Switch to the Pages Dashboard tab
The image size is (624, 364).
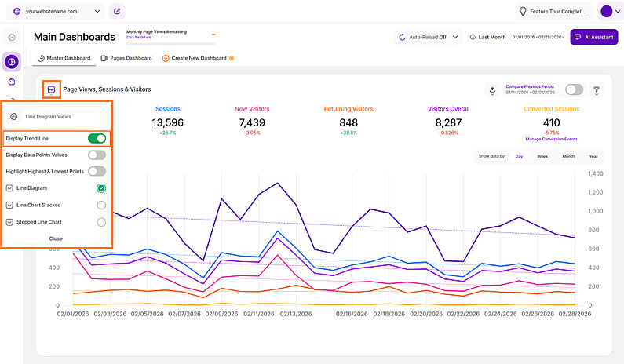[126, 58]
